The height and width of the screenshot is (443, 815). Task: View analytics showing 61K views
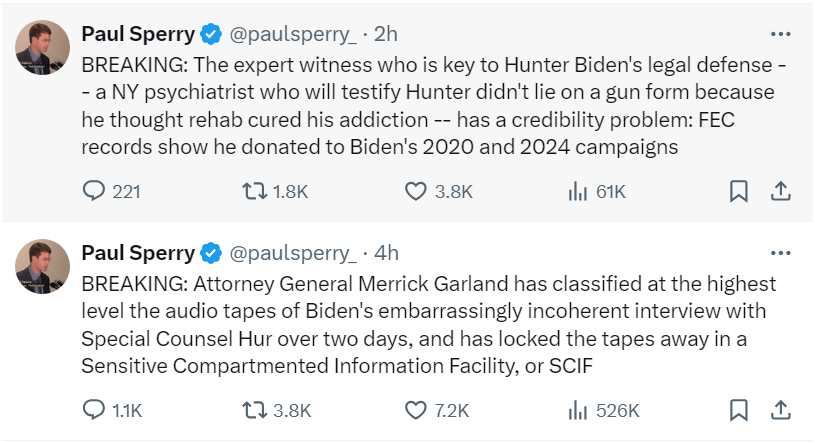click(579, 190)
